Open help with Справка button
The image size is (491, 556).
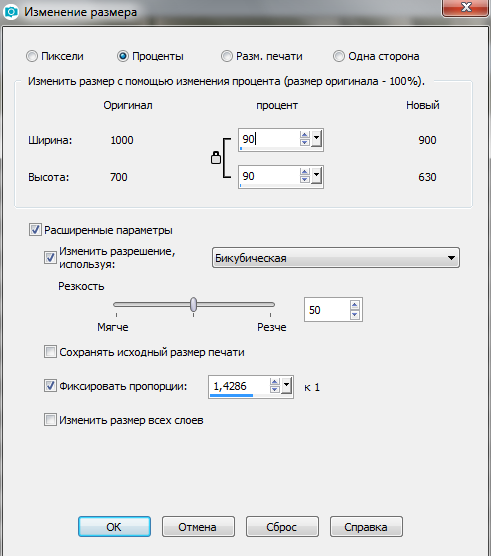(x=367, y=527)
